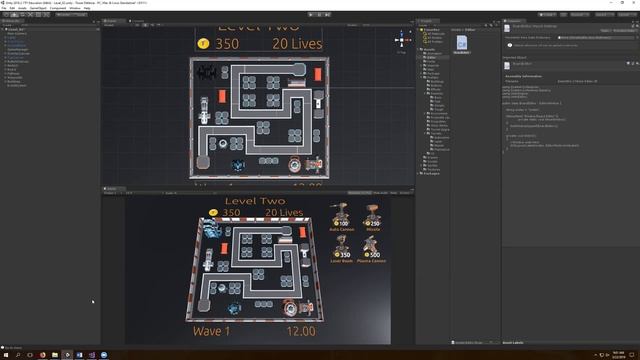Screen dimensions: 640x360
Task: Toggle 2D mode in Scene view
Action: (x=138, y=25)
